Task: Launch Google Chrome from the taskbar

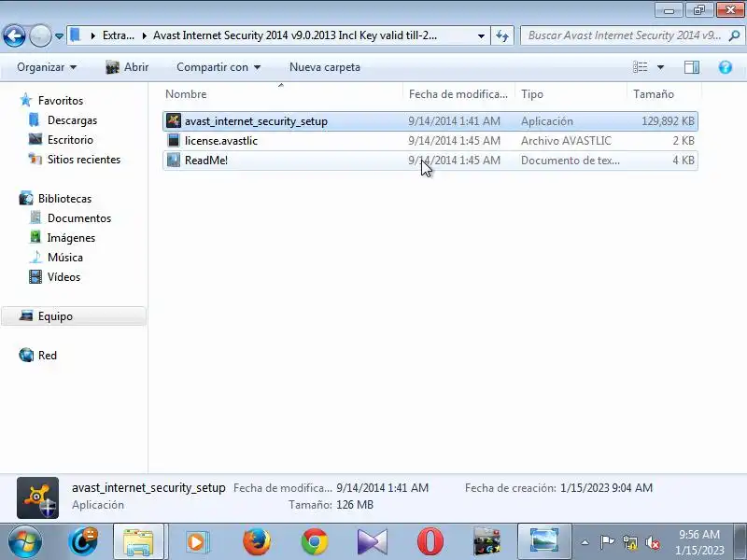Action: click(315, 541)
